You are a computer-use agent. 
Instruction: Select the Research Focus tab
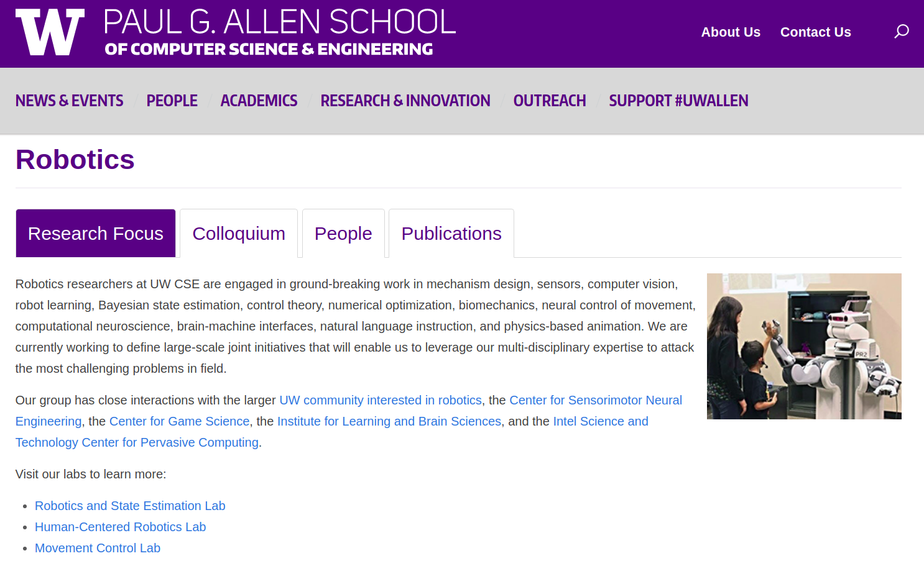(x=96, y=234)
